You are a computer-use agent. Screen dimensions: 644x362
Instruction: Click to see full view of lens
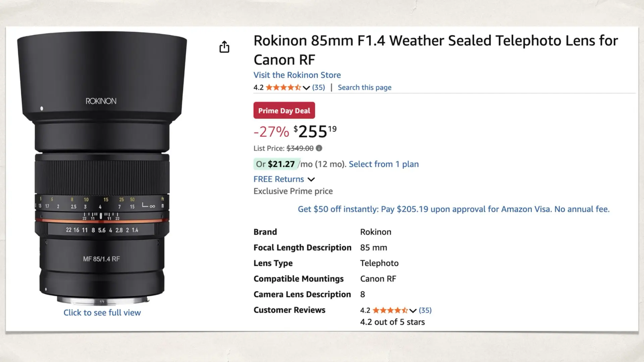tap(102, 312)
